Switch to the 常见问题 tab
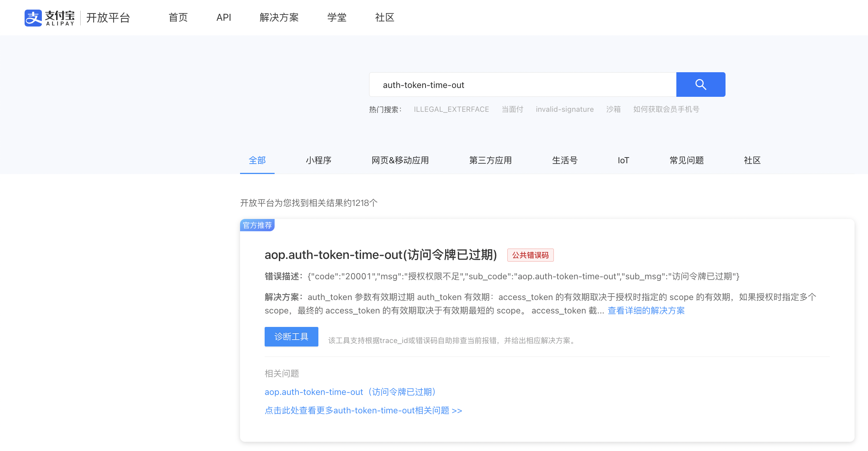This screenshot has height=451, width=868. click(x=687, y=161)
